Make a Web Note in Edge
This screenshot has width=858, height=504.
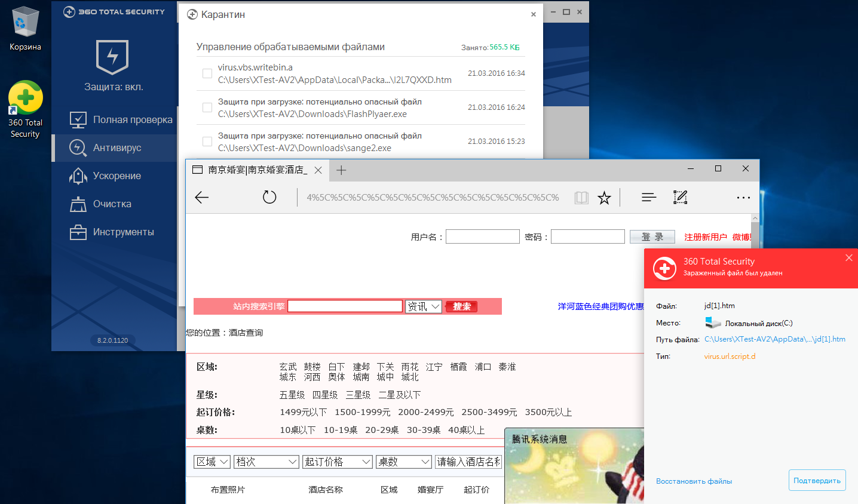click(x=681, y=197)
